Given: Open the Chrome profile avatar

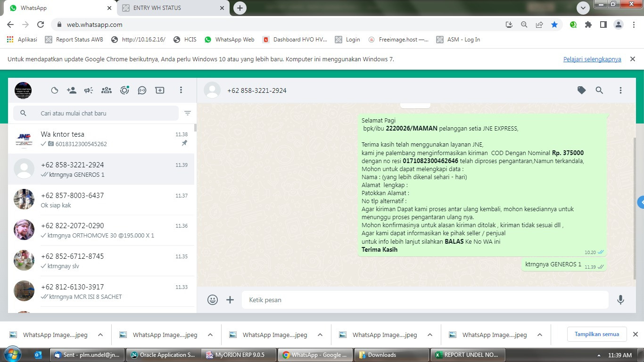Looking at the screenshot, I should click(619, 25).
